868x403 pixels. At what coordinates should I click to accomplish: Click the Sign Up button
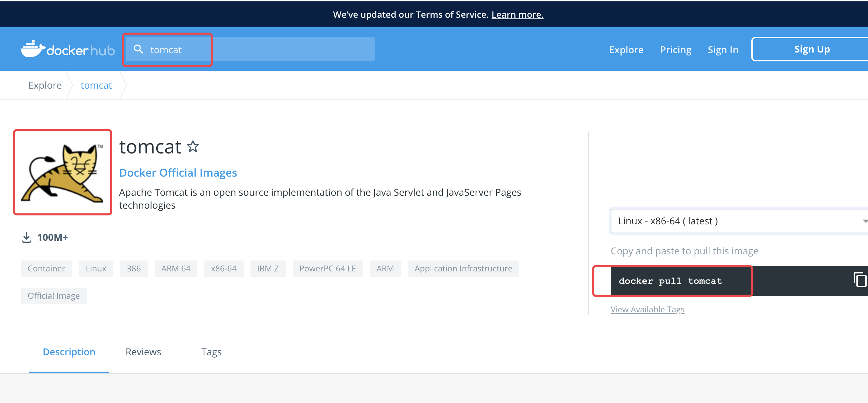tap(812, 49)
